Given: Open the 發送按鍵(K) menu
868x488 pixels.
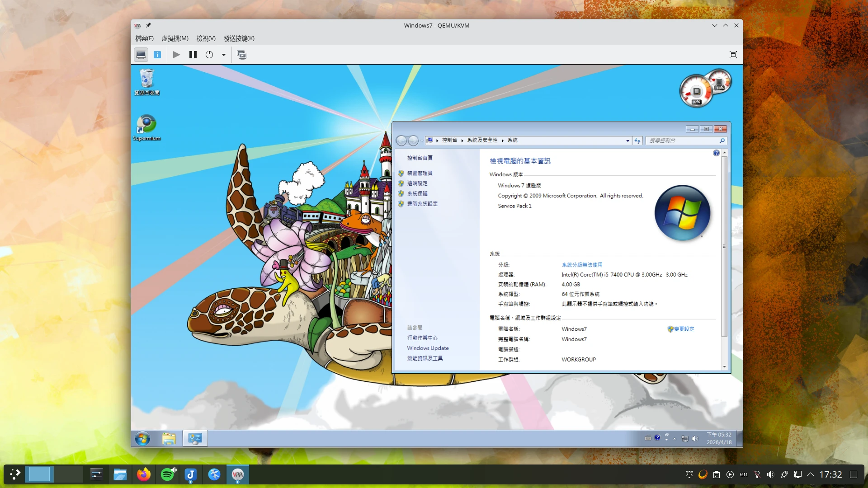Looking at the screenshot, I should [x=239, y=38].
